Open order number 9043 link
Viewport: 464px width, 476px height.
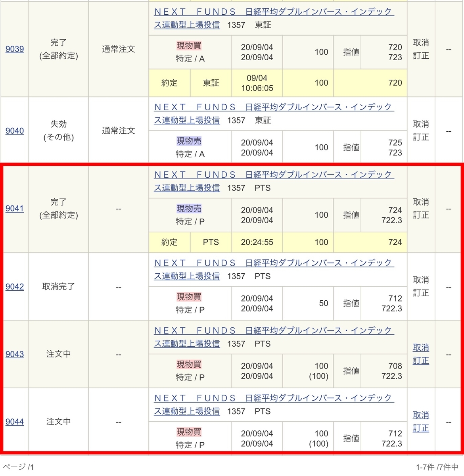point(15,354)
